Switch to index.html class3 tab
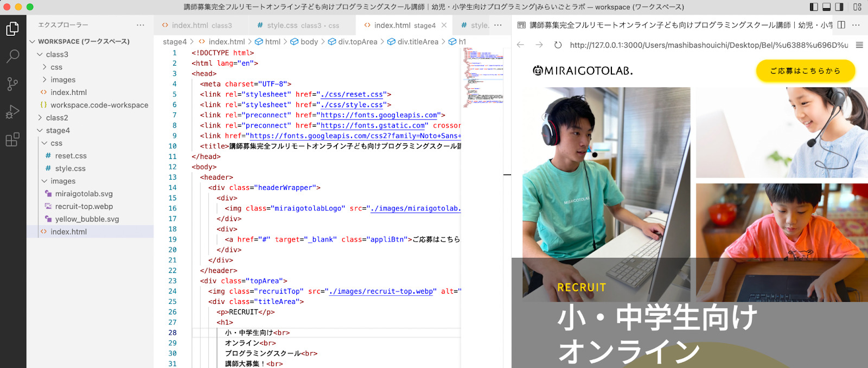 201,25
